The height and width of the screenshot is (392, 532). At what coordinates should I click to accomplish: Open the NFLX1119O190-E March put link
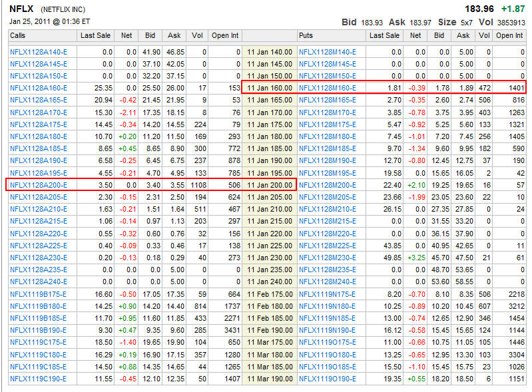point(327,378)
